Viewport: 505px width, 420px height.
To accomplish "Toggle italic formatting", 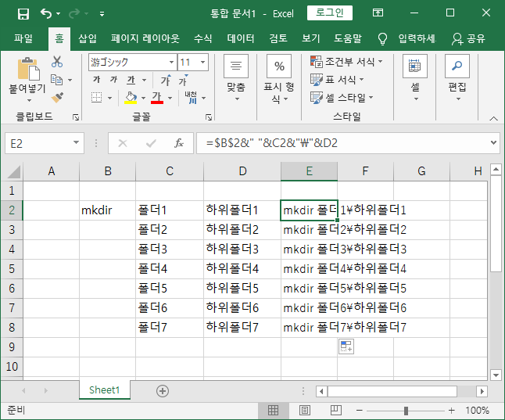I will click(113, 80).
